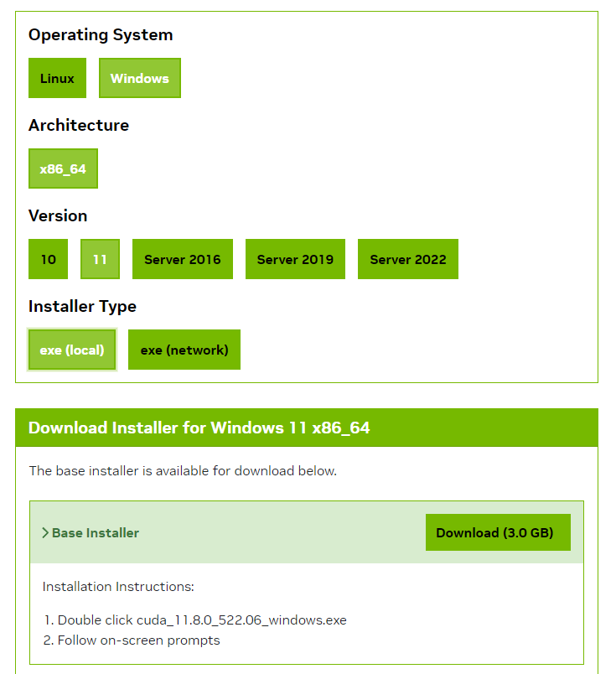Select Server 2022 version
Image resolution: width=616 pixels, height=674 pixels.
(408, 259)
